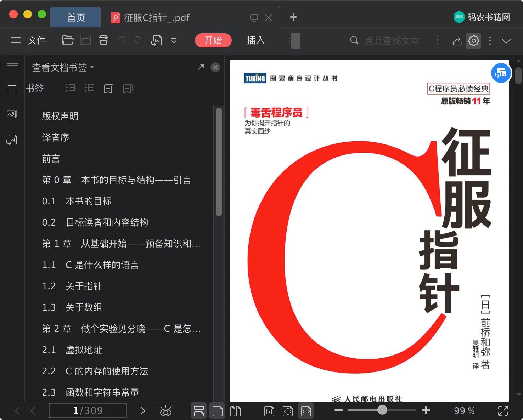
Task: Open bookmark 第 0 章 本书的目标与结构
Action: tap(117, 180)
